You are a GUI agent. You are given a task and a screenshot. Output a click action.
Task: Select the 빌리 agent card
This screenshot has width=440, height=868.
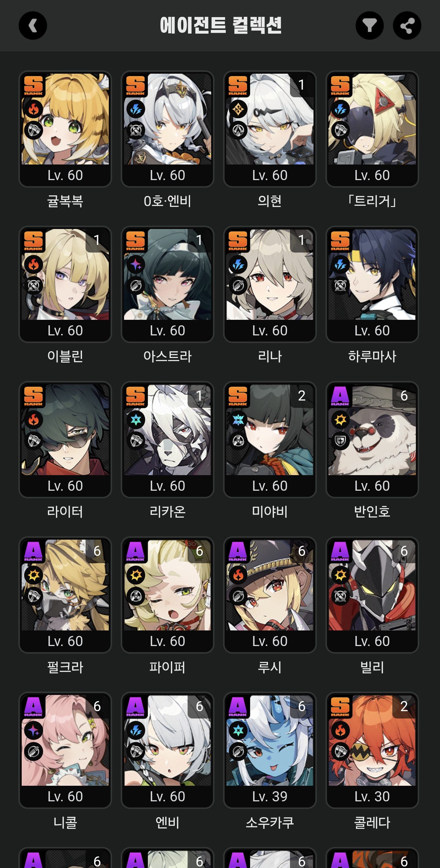[372, 595]
